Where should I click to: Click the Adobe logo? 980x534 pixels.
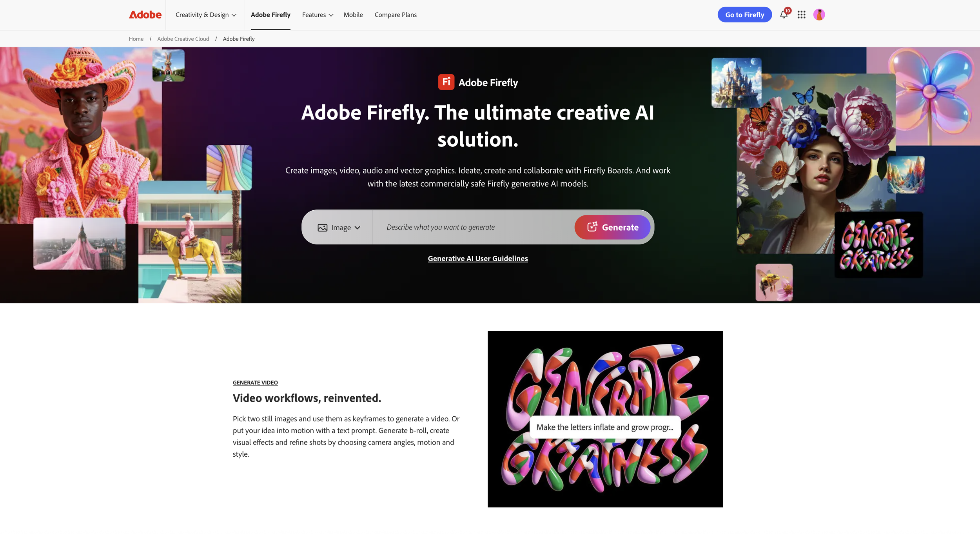(x=145, y=15)
